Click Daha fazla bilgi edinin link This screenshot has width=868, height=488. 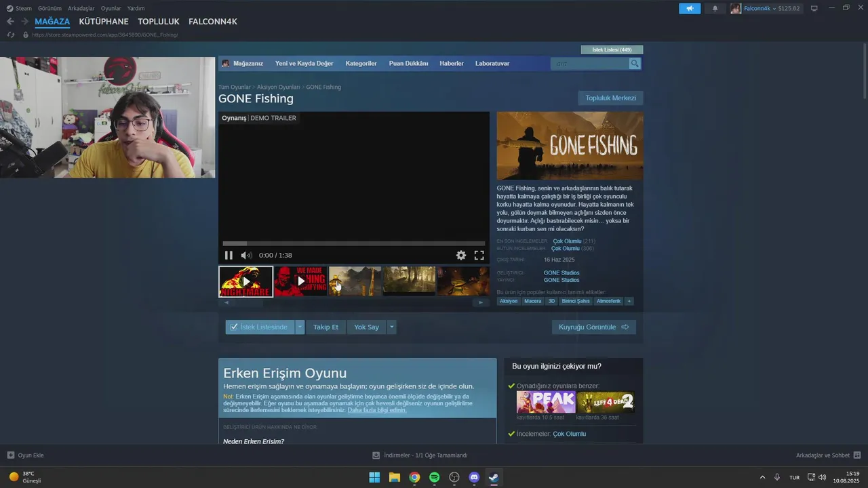[377, 410]
